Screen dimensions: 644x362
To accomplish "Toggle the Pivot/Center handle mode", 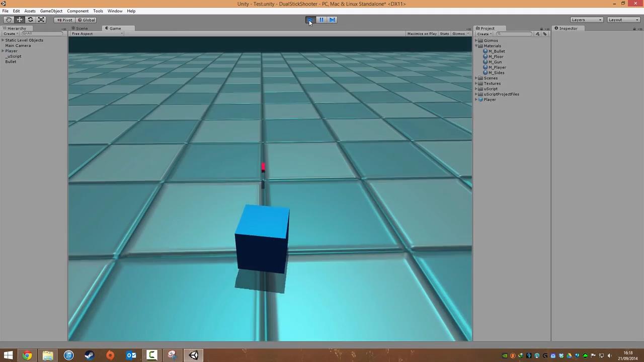I will 64,20.
